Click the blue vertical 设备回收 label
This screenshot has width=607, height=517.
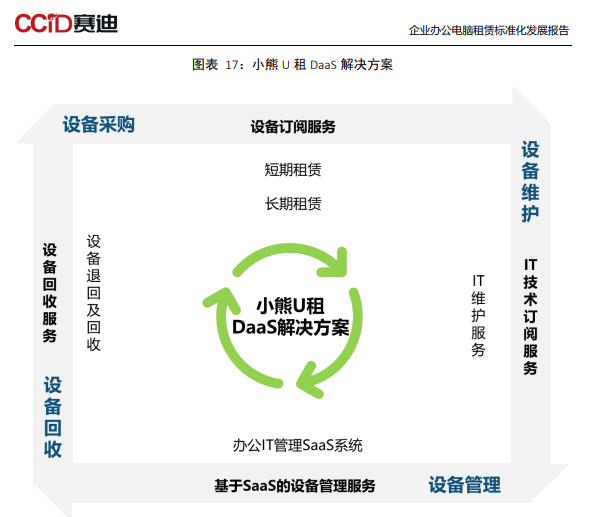(x=53, y=417)
